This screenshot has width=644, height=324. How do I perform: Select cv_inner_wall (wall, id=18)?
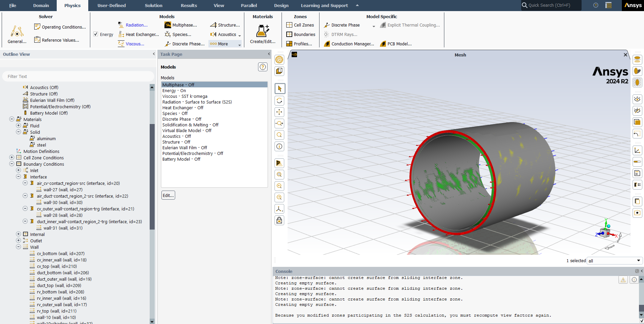coord(62,260)
